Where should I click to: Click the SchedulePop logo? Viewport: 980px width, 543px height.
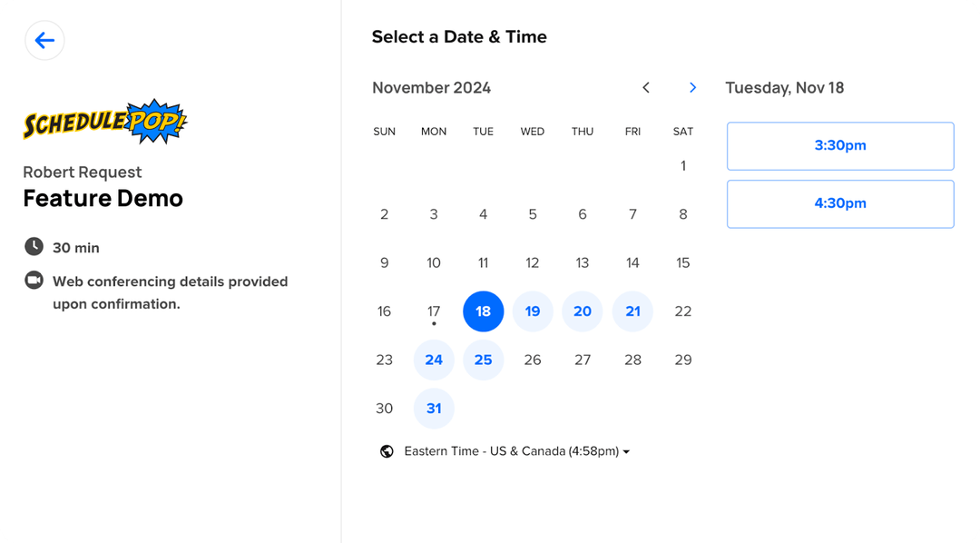[x=103, y=123]
